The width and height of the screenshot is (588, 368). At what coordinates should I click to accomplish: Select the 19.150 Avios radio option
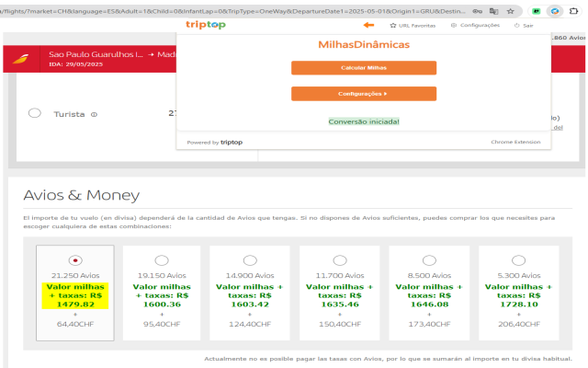click(x=162, y=260)
